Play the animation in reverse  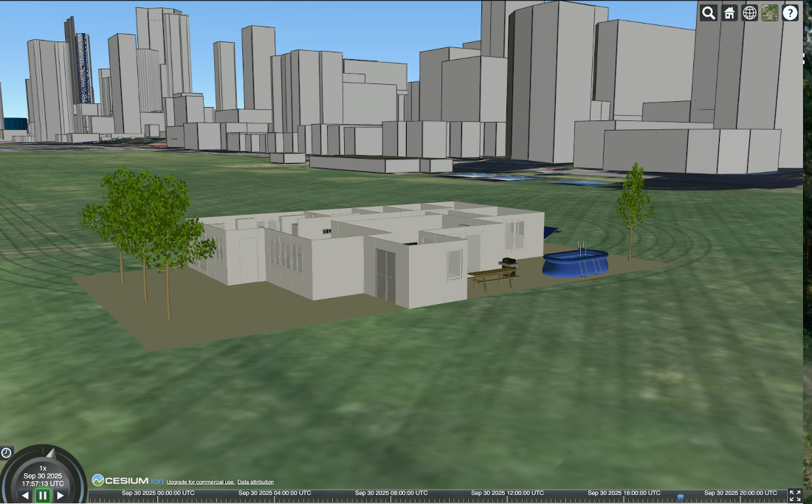[25, 496]
